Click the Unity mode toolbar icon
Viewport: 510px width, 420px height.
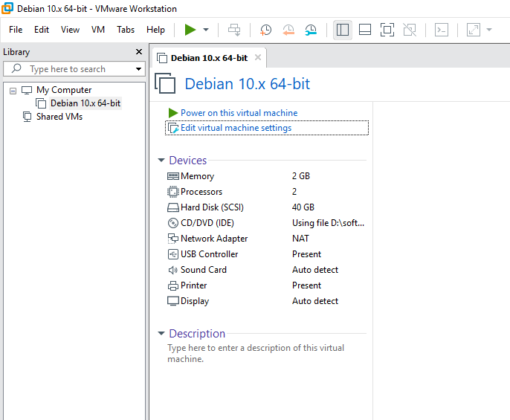tap(410, 30)
